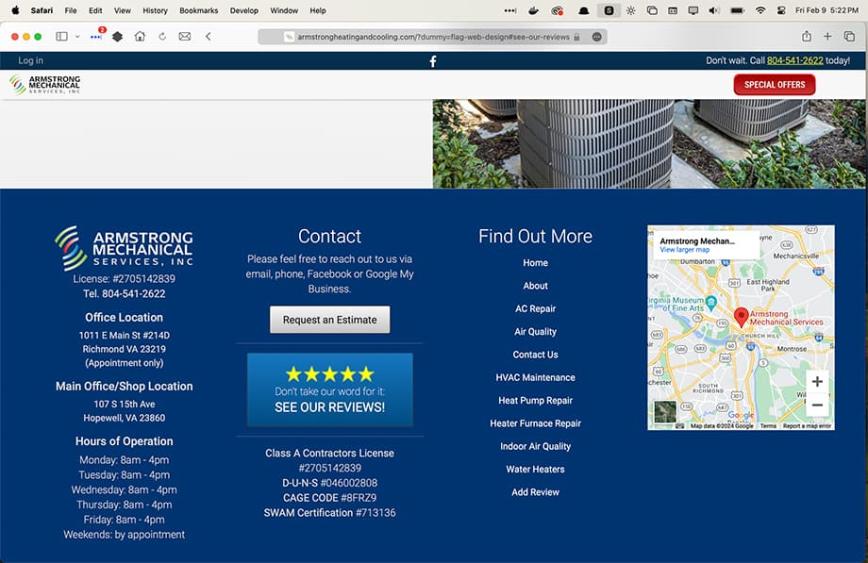
Task: Go to the Safari home page icon
Action: point(140,37)
